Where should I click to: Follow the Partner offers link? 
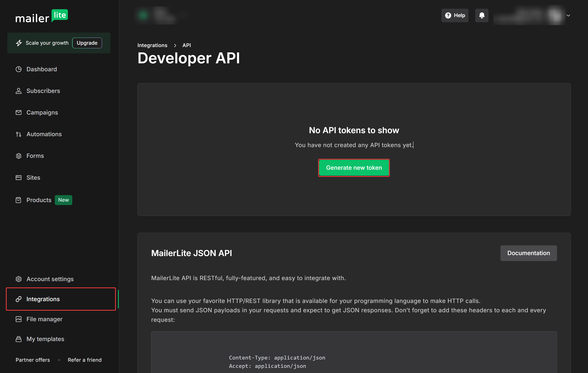[33, 360]
